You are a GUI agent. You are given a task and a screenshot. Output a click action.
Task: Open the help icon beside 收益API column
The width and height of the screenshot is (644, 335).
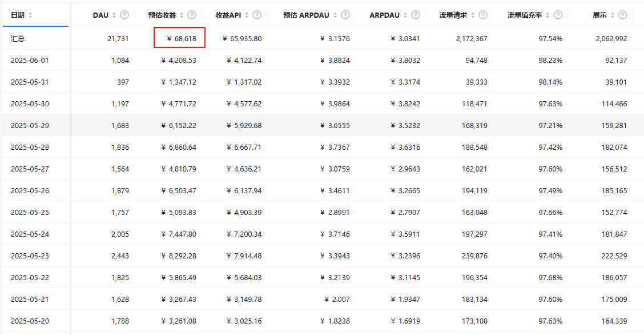click(257, 15)
